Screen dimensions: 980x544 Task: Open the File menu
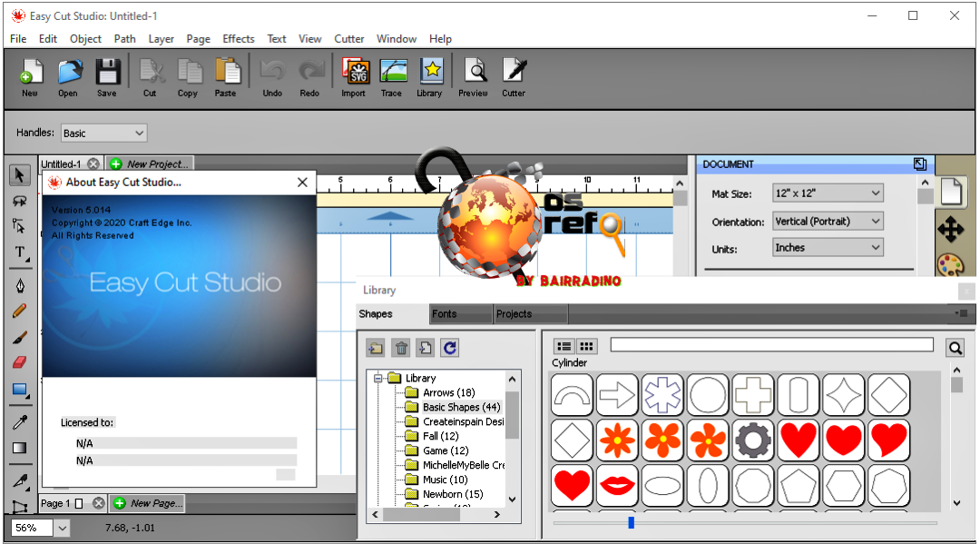[x=18, y=39]
